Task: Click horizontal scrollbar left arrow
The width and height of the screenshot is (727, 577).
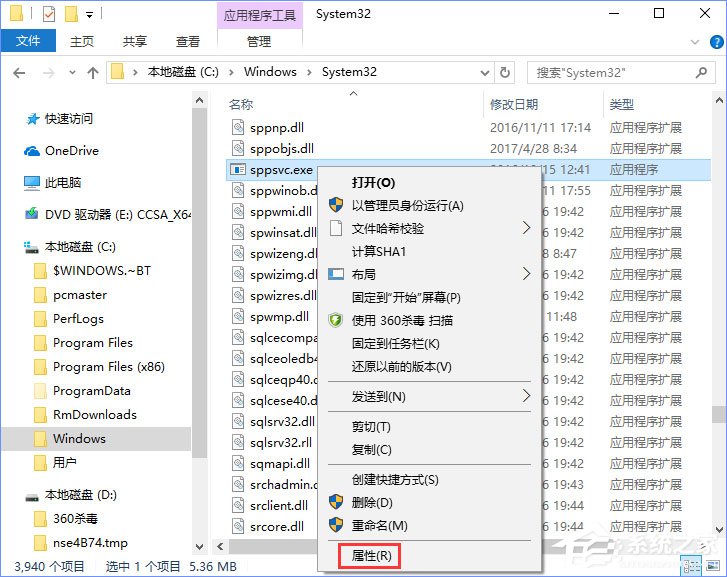Action: click(x=220, y=546)
